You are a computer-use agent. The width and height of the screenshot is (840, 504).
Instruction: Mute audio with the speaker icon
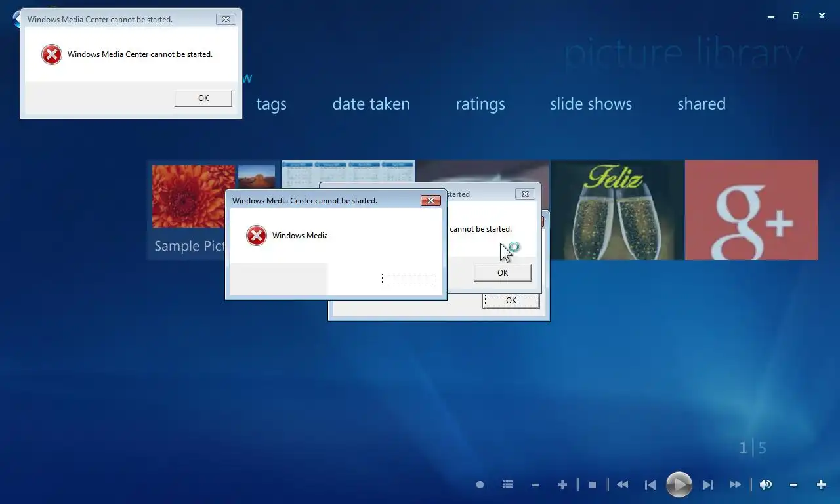(766, 485)
